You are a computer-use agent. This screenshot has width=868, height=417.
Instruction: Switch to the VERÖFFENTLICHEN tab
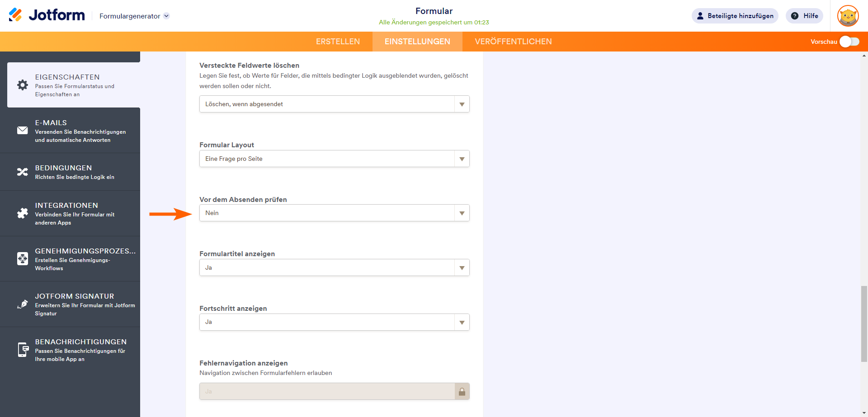pyautogui.click(x=513, y=42)
